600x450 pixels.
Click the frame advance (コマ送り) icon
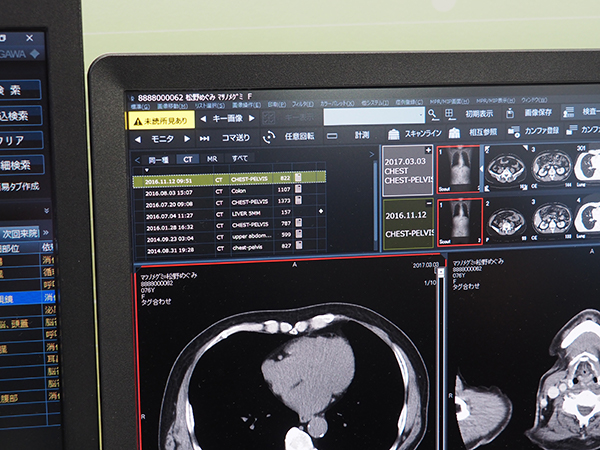(x=204, y=137)
